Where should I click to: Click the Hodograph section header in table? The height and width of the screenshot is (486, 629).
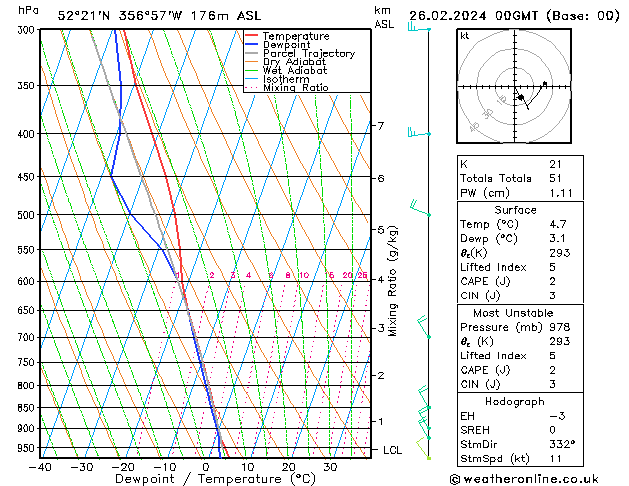point(516,401)
